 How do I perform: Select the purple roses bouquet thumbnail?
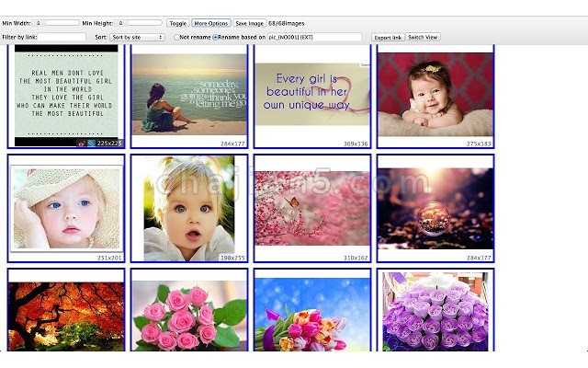pyautogui.click(x=435, y=310)
